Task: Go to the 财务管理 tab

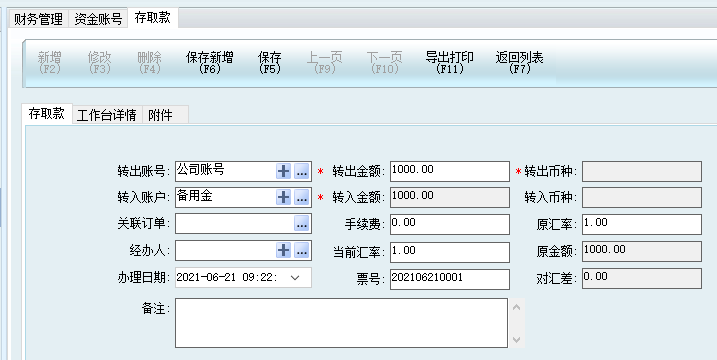Action: click(38, 19)
